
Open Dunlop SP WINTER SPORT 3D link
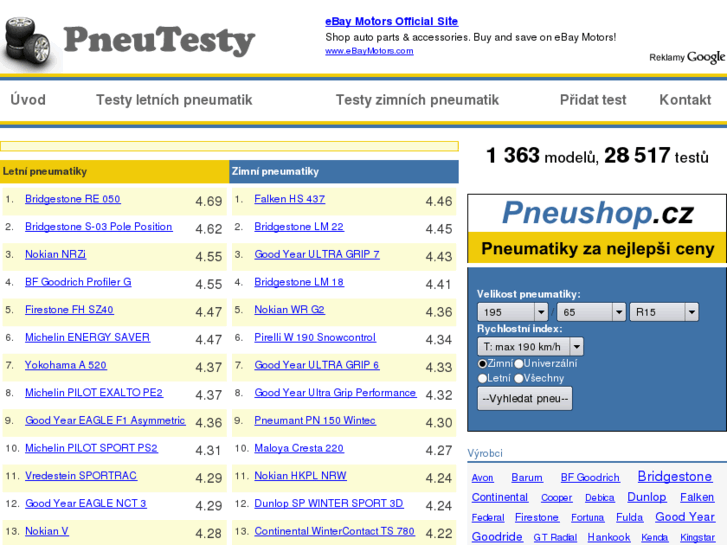pyautogui.click(x=329, y=503)
